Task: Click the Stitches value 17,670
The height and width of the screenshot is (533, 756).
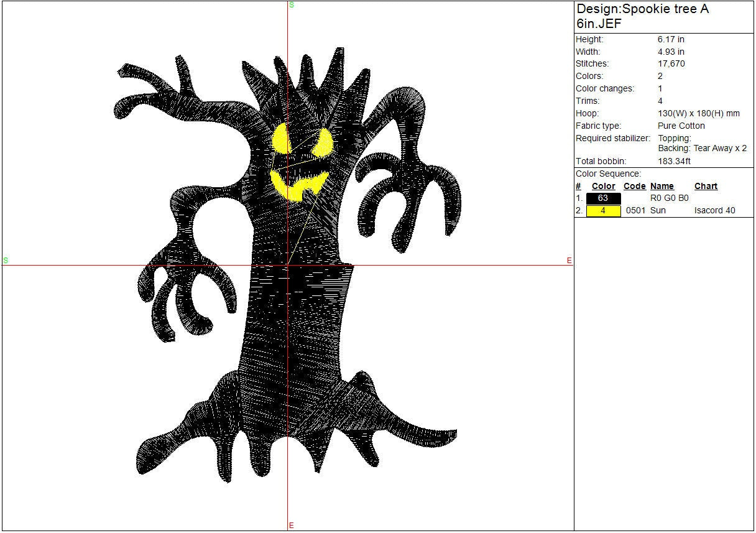Action: point(671,63)
